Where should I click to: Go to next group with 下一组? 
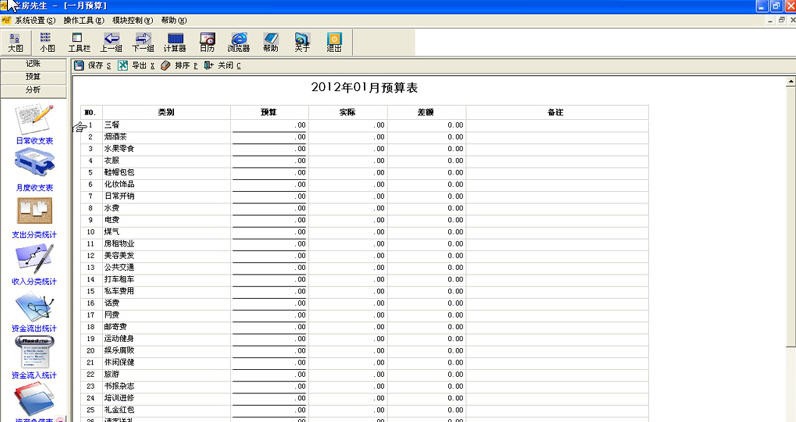pyautogui.click(x=143, y=42)
